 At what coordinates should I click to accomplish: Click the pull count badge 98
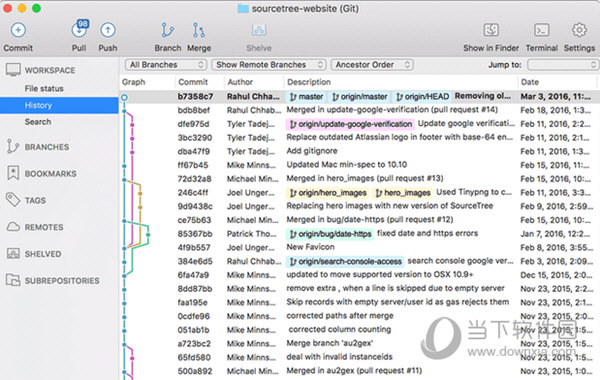pyautogui.click(x=83, y=24)
